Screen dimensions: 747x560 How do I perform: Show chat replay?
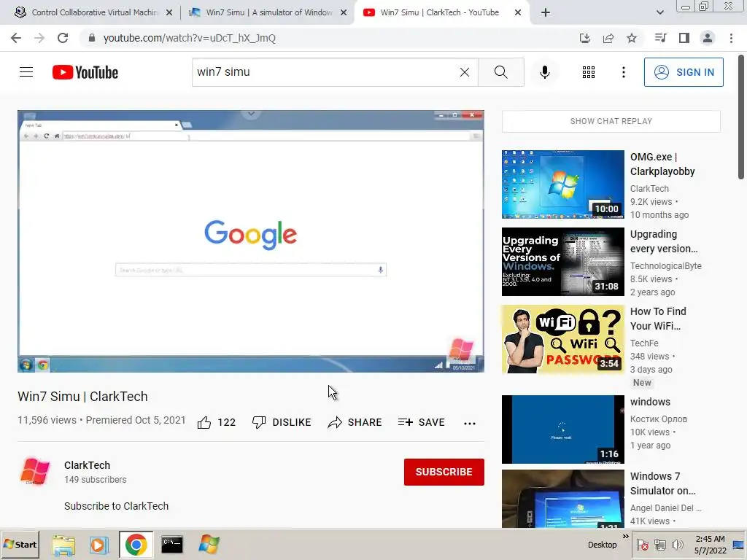click(611, 122)
